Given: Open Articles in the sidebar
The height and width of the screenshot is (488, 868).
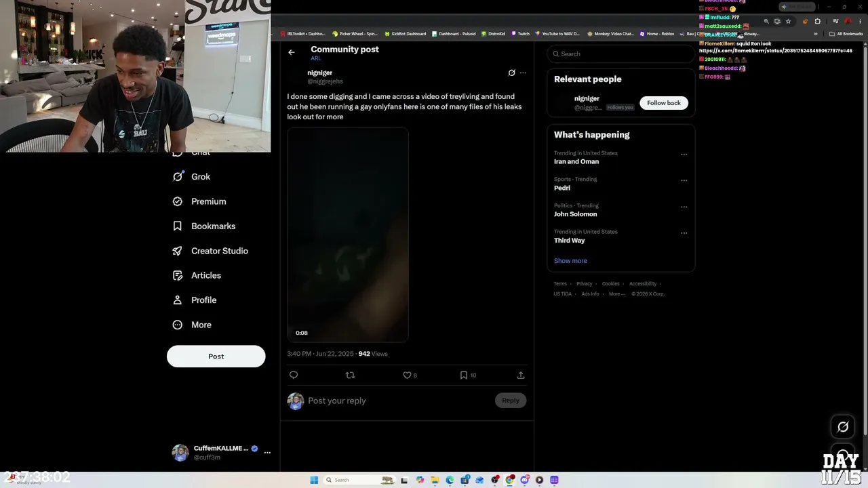Looking at the screenshot, I should (196, 275).
